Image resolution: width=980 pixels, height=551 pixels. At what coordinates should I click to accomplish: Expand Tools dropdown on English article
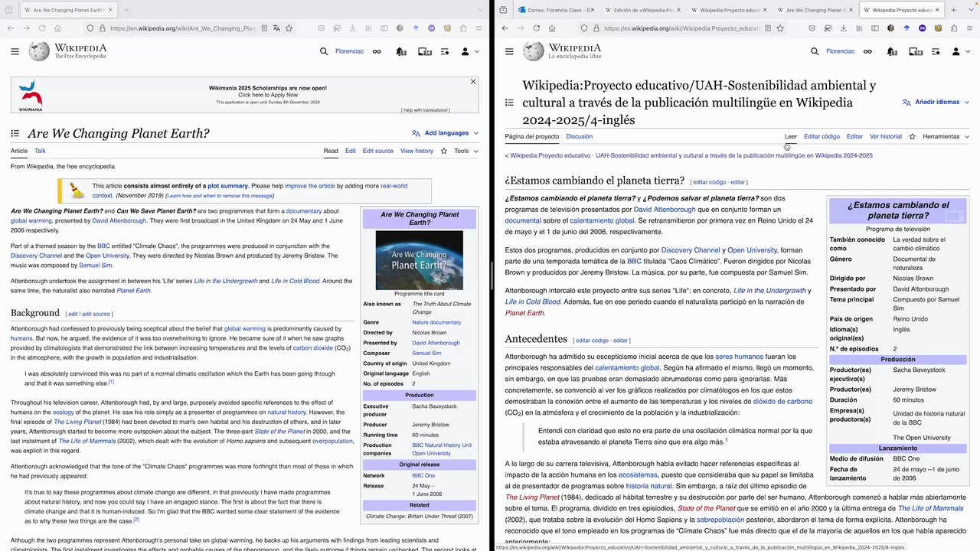pos(465,151)
